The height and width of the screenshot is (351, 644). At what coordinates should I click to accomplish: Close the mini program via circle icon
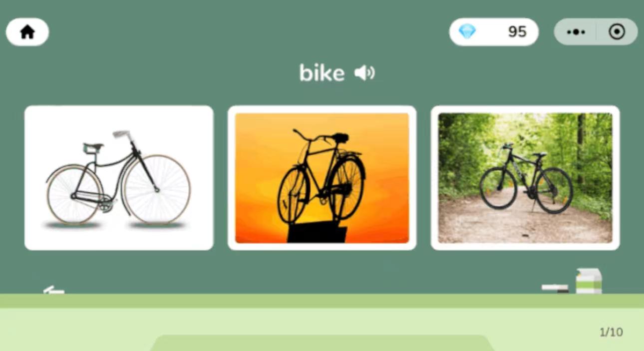617,32
